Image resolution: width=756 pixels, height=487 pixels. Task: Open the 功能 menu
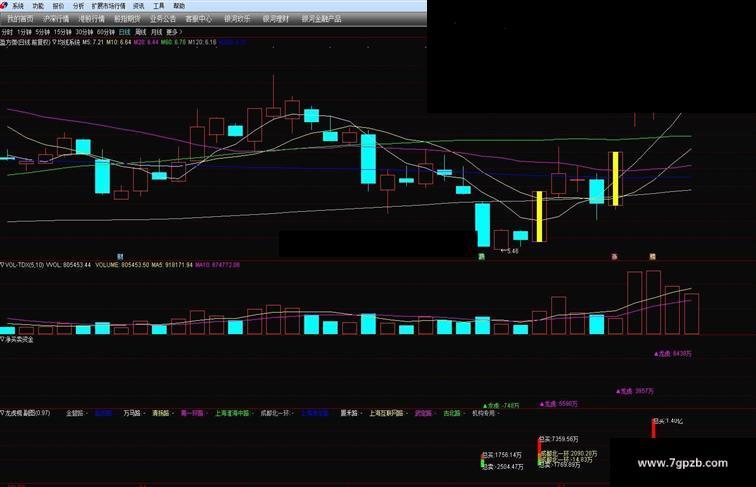pos(38,6)
